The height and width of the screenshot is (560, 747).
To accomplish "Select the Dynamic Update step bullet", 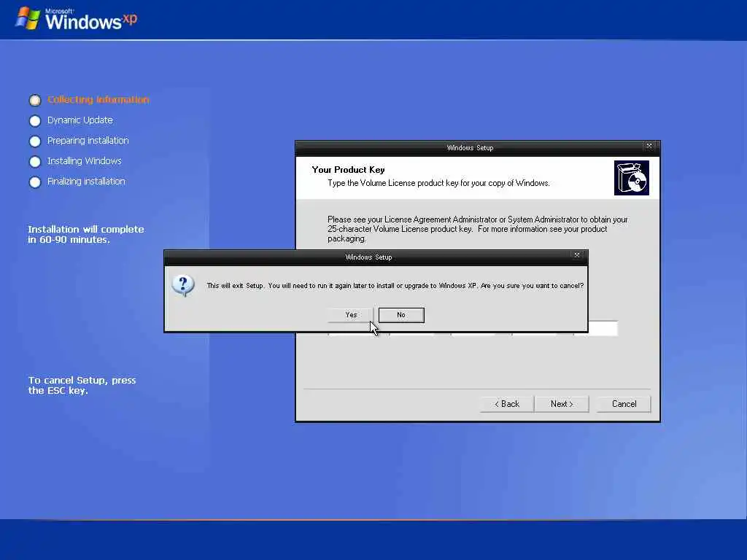I will click(35, 121).
